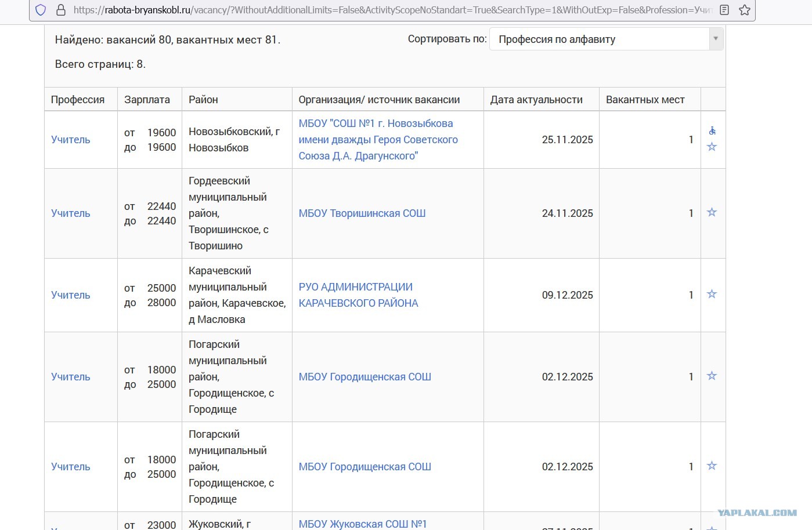Favorite the Творишинская СОШ vacancy star
This screenshot has width=812, height=530.
click(712, 212)
